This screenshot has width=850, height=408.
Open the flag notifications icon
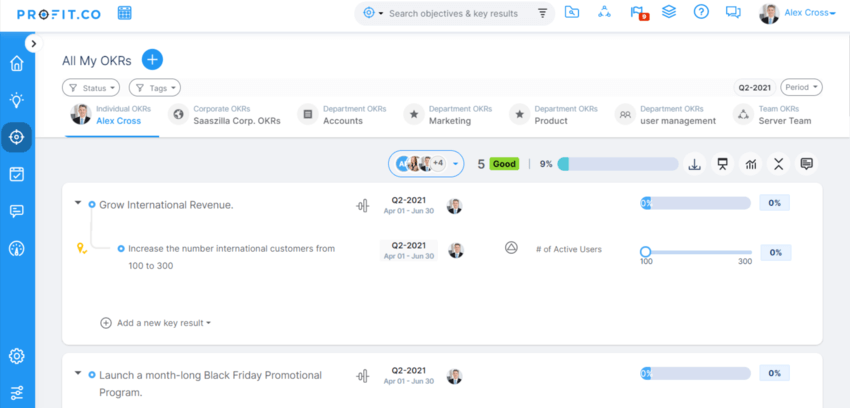point(637,13)
